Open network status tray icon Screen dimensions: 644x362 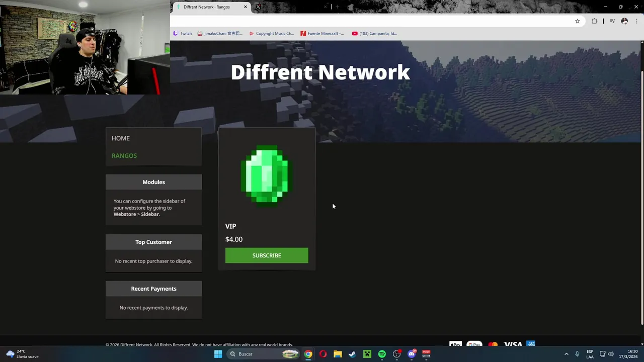pos(603,354)
